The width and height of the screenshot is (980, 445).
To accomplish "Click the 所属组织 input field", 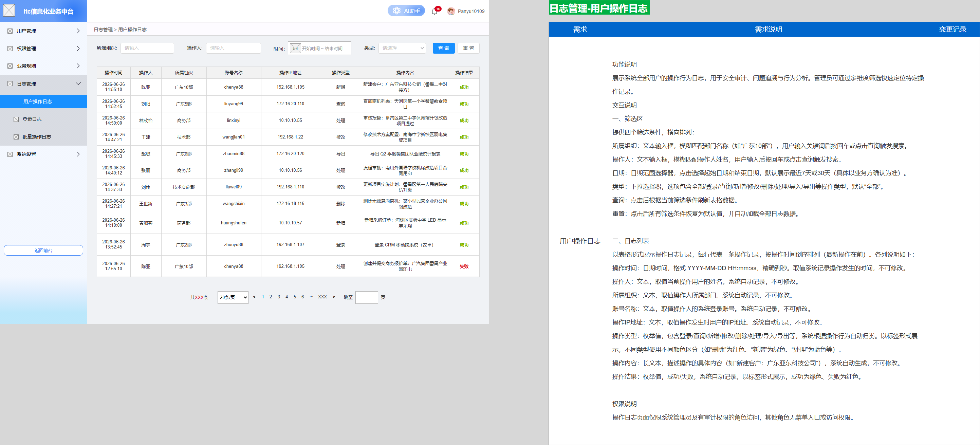I will [x=147, y=48].
